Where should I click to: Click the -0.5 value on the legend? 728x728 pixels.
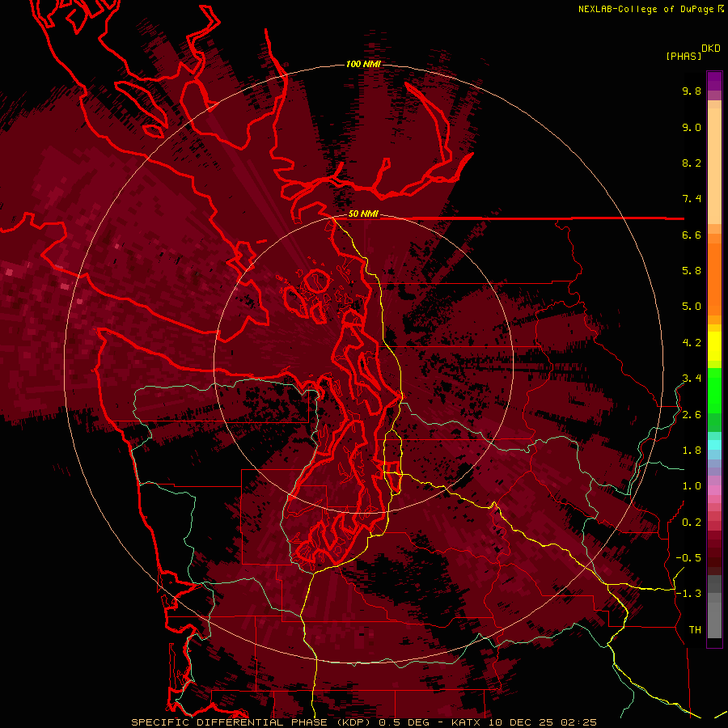688,558
